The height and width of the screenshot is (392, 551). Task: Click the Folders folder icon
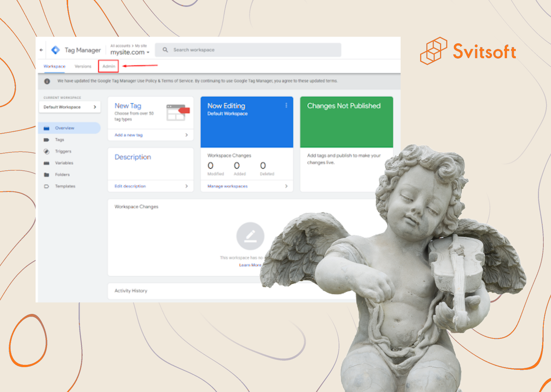tap(47, 175)
